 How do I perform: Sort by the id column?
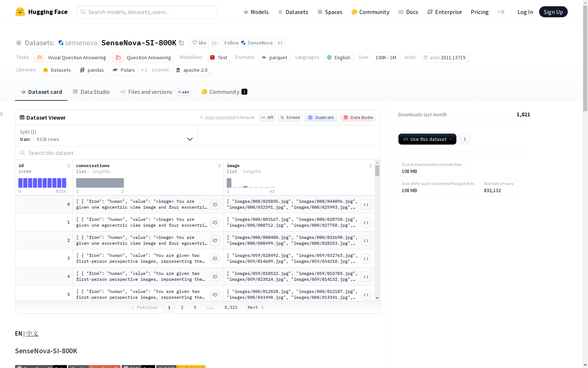pyautogui.click(x=69, y=166)
